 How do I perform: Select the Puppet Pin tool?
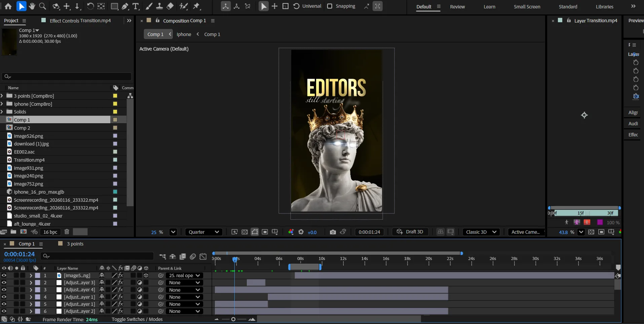[197, 6]
